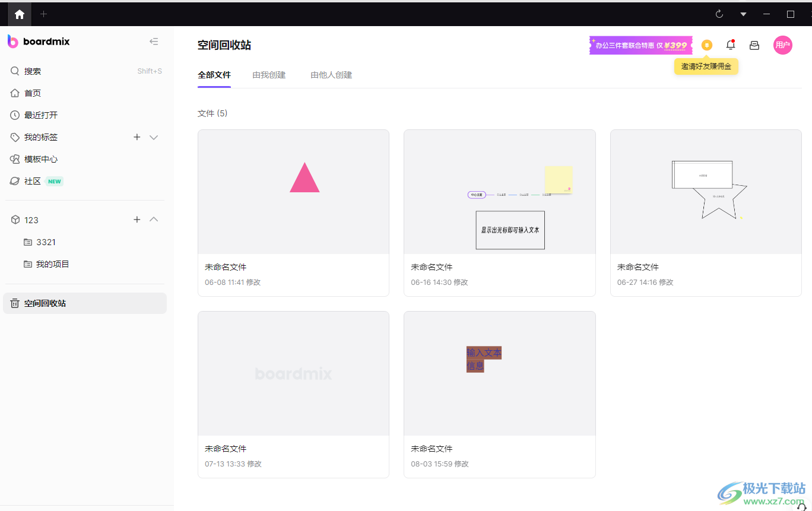
Task: Click the boardmix logo
Action: coord(39,42)
